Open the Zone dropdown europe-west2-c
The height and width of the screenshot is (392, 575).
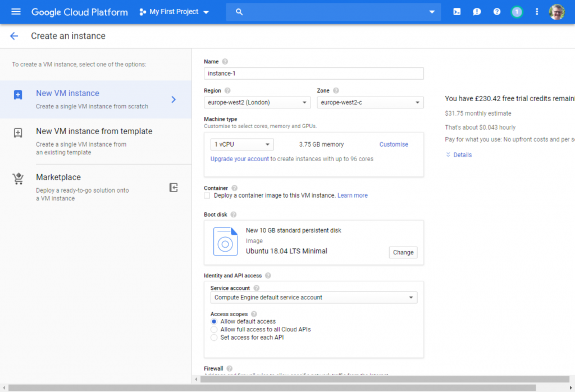tap(371, 102)
